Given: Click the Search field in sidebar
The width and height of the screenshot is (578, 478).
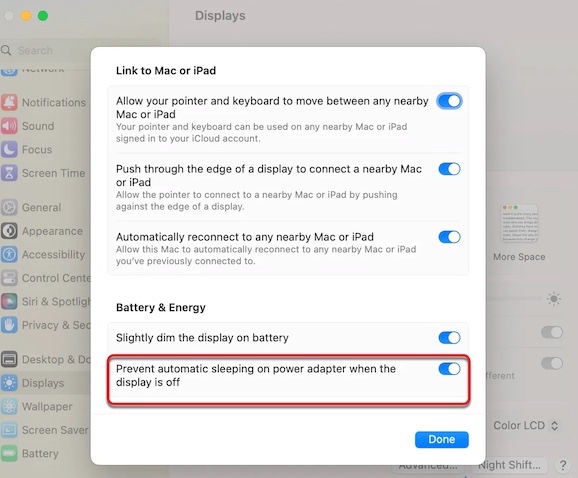Looking at the screenshot, I should tap(46, 50).
